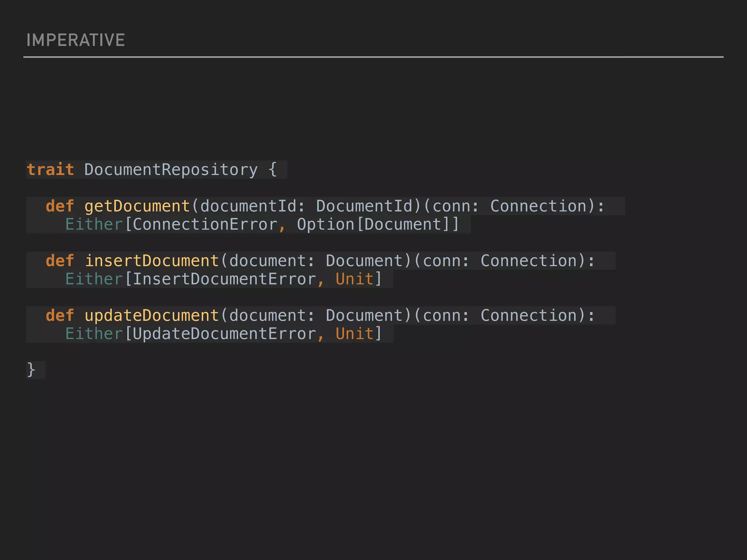Viewport: 747px width, 560px height.
Task: Click the updateDocument method name
Action: pyautogui.click(x=152, y=316)
